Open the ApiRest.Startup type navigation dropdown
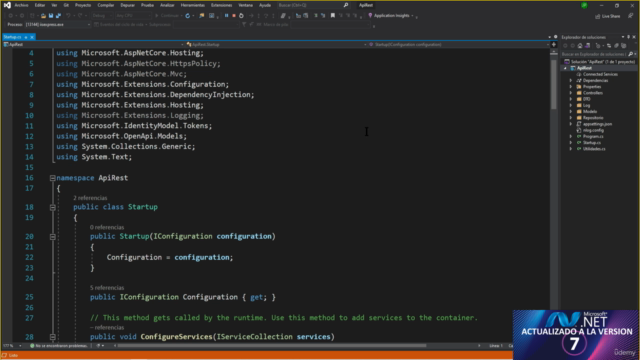The image size is (640, 360). (x=276, y=44)
